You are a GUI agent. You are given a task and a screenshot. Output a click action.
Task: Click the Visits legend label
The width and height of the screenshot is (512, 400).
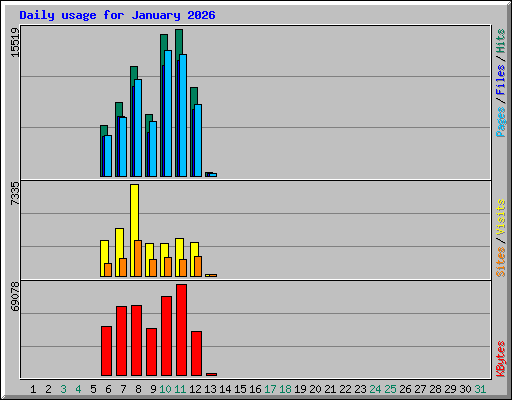pos(501,217)
